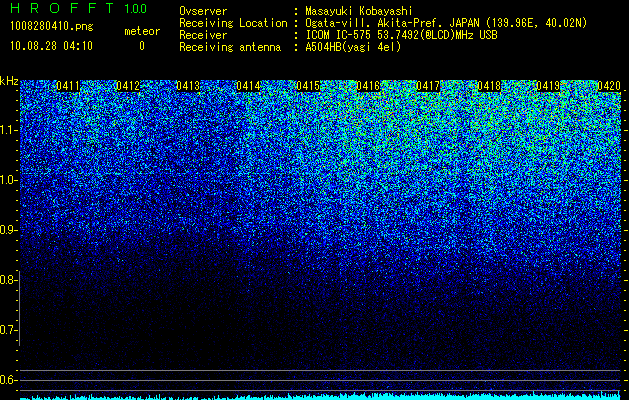The width and height of the screenshot is (629, 400).
Task: Click the HROFFT title text
Action: pos(62,8)
